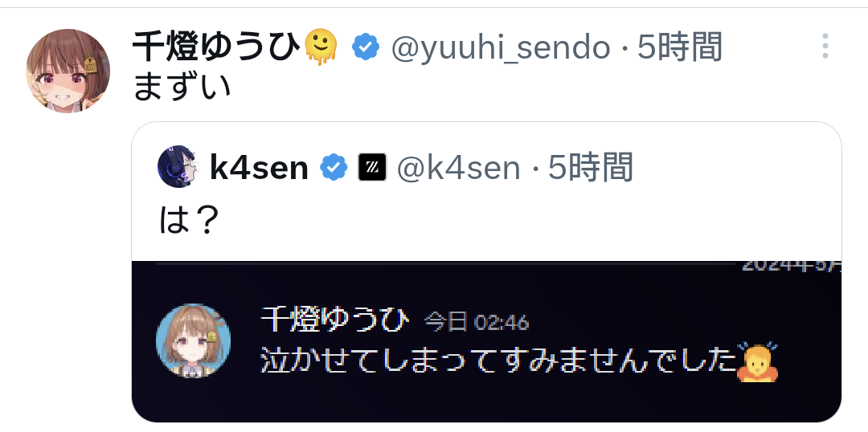Open the quoted tweet text は？
The width and height of the screenshot is (868, 432).
[189, 220]
